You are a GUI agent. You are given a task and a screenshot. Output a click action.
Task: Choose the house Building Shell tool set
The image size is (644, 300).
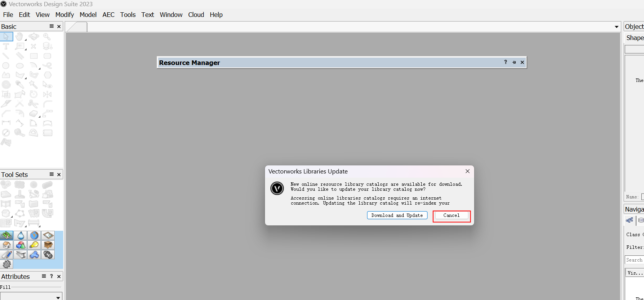(x=7, y=245)
